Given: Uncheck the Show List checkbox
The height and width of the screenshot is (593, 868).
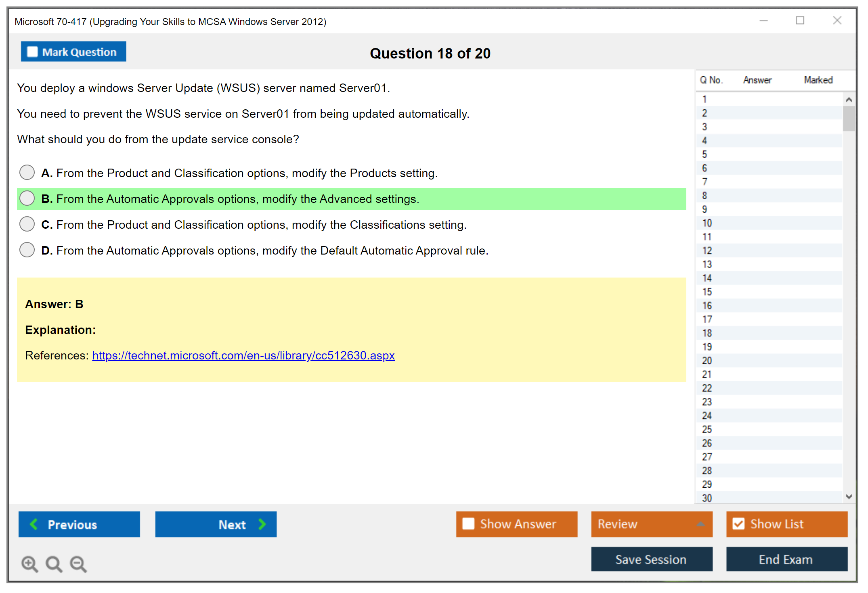Looking at the screenshot, I should 738,524.
